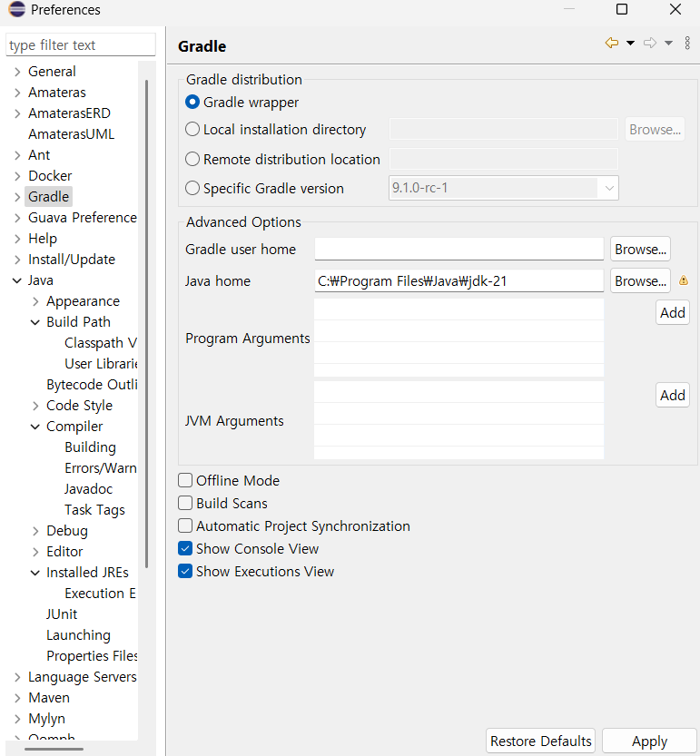
Task: Open Javadoc under Compiler
Action: coord(89,489)
